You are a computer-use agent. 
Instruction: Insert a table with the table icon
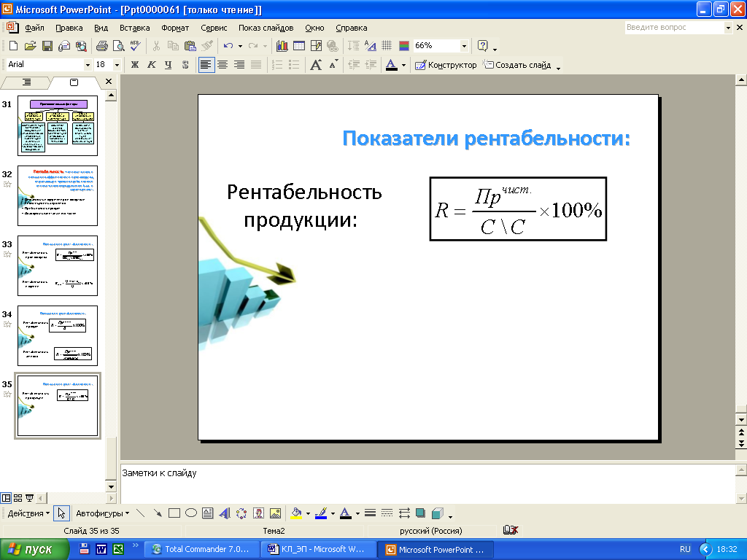point(298,46)
